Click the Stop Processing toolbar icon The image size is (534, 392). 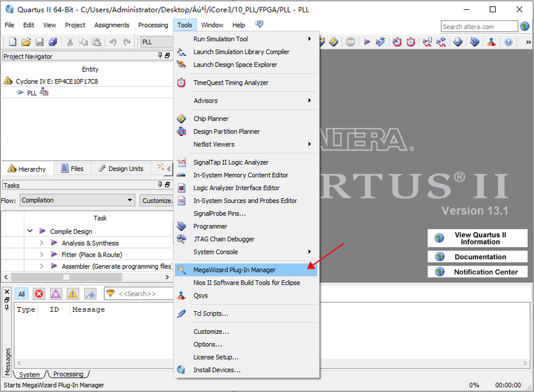[x=351, y=42]
